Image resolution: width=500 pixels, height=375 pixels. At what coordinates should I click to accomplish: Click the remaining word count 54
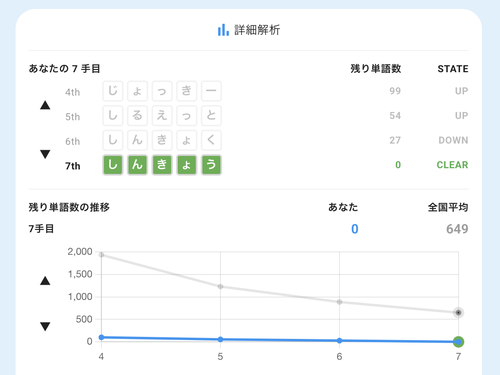click(395, 116)
